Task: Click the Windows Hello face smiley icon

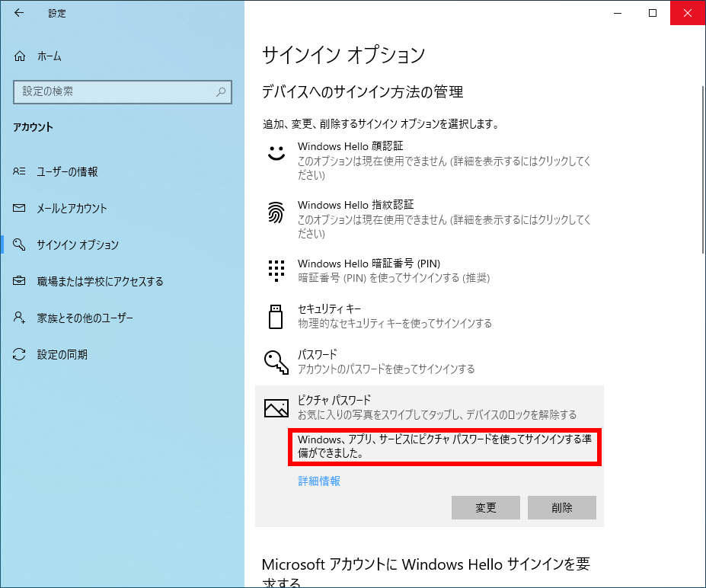Action: point(276,153)
